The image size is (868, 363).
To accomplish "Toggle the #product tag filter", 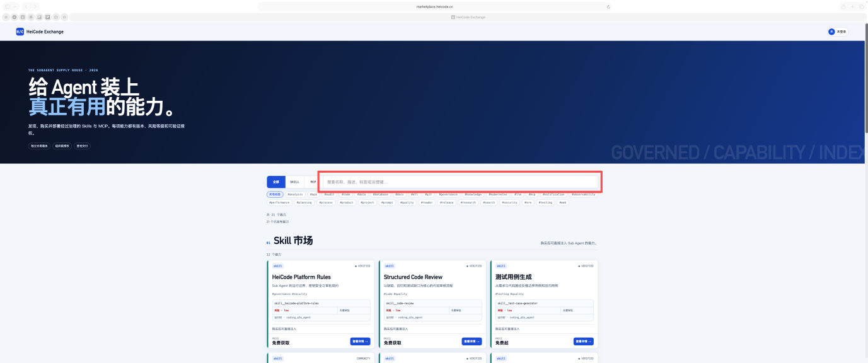I will (346, 202).
